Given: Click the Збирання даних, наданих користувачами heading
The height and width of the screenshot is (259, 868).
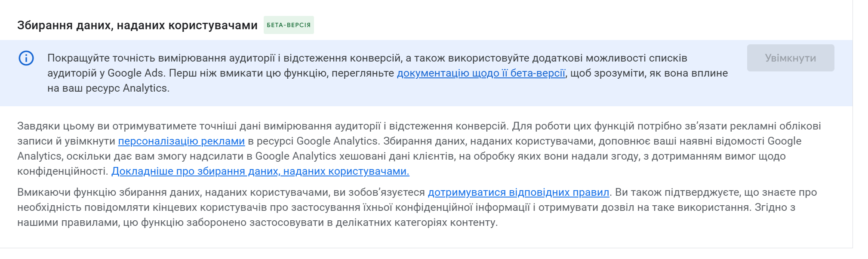Looking at the screenshot, I should coord(137,25).
